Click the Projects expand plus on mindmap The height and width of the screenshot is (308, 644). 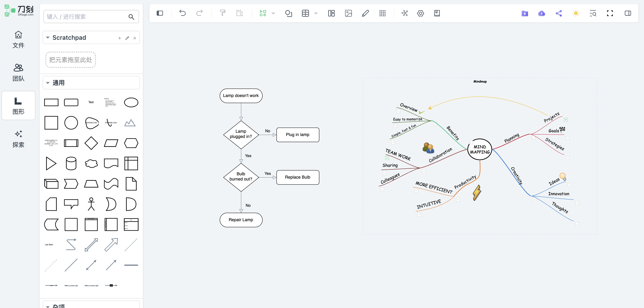566,120
